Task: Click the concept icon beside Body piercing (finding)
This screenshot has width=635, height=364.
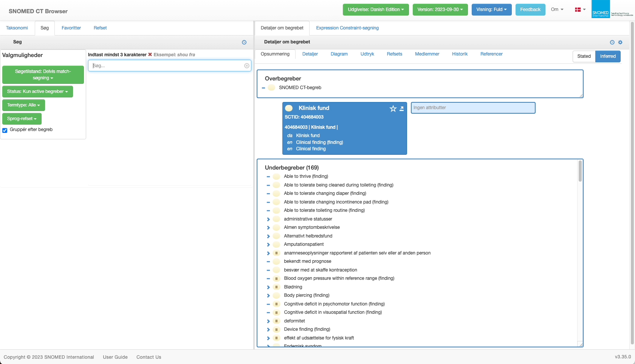Action: [x=276, y=295]
